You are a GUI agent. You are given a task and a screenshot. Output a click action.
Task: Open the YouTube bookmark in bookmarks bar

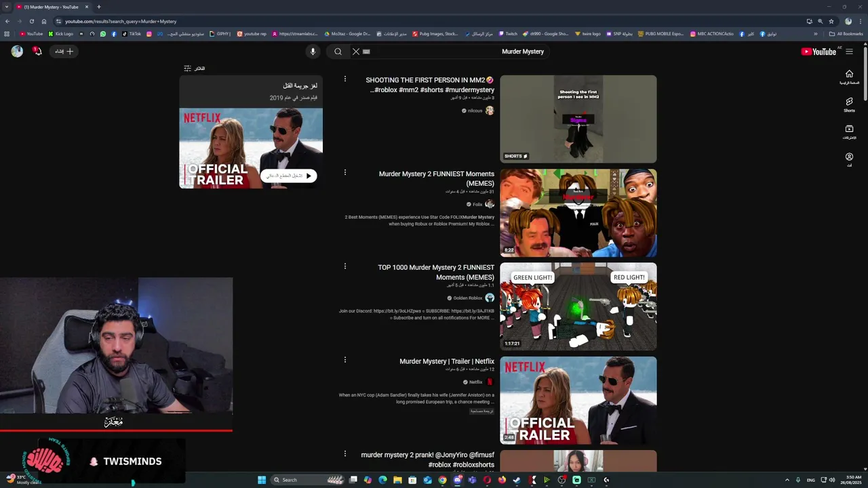[31, 34]
